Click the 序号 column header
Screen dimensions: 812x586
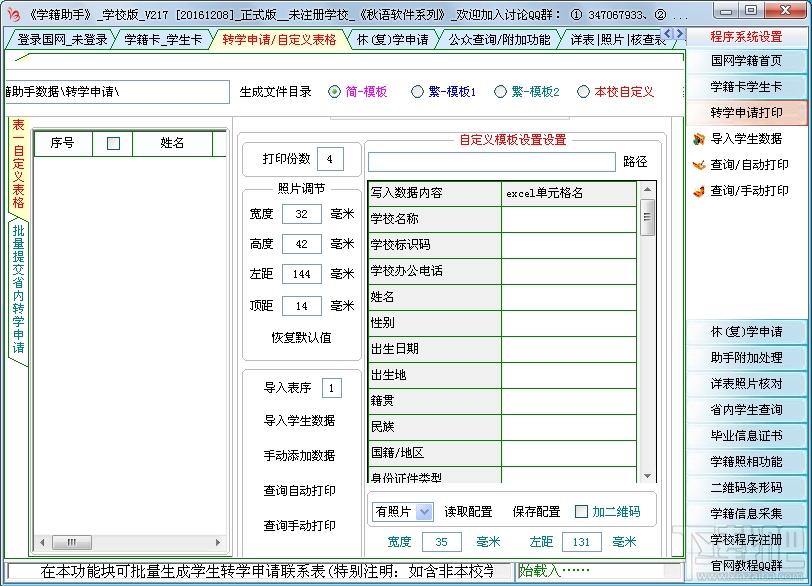pos(63,143)
